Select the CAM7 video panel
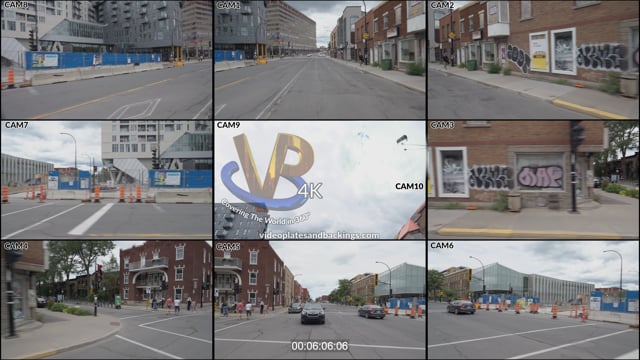Screen dimensions: 640x360 pyautogui.click(x=107, y=180)
